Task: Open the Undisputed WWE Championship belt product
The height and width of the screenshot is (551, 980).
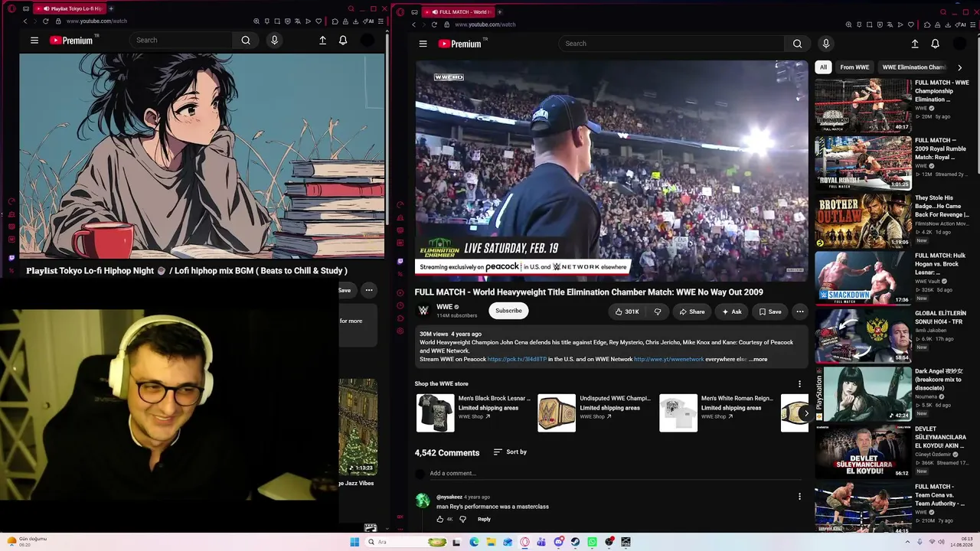Action: pyautogui.click(x=595, y=412)
